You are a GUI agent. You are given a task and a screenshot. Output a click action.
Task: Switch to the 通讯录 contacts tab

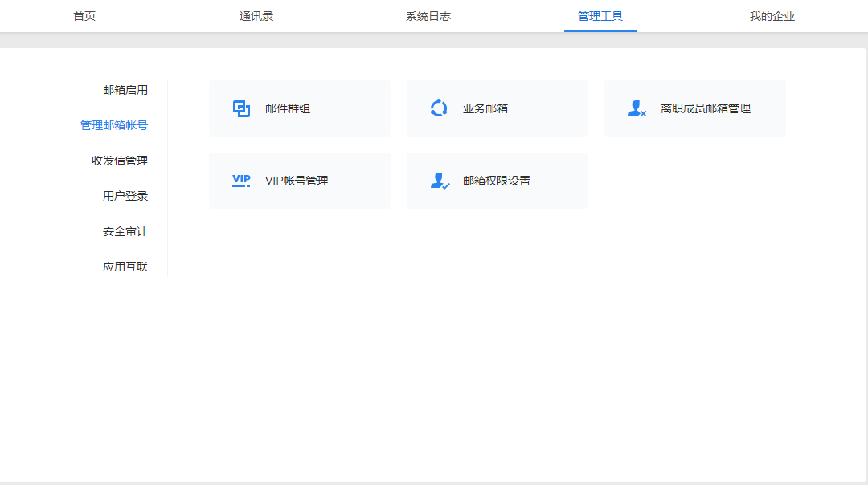point(257,15)
